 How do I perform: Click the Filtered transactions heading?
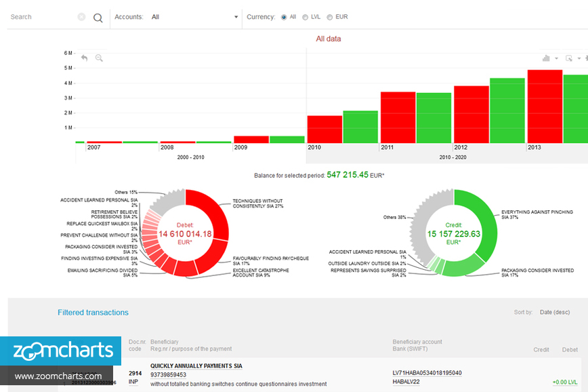point(93,313)
